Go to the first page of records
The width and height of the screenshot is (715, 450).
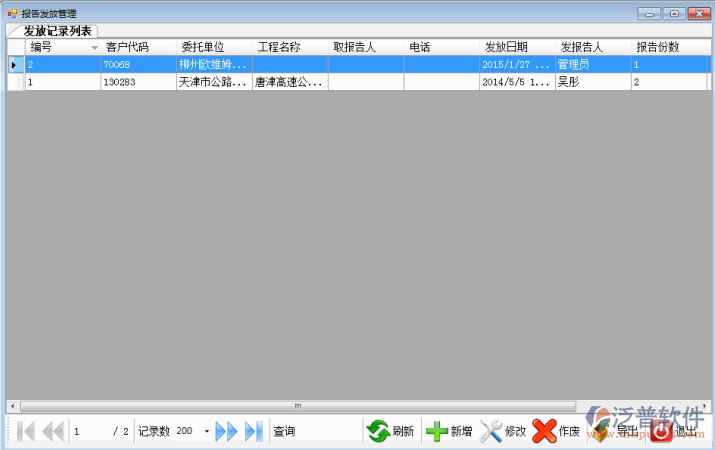[26, 431]
